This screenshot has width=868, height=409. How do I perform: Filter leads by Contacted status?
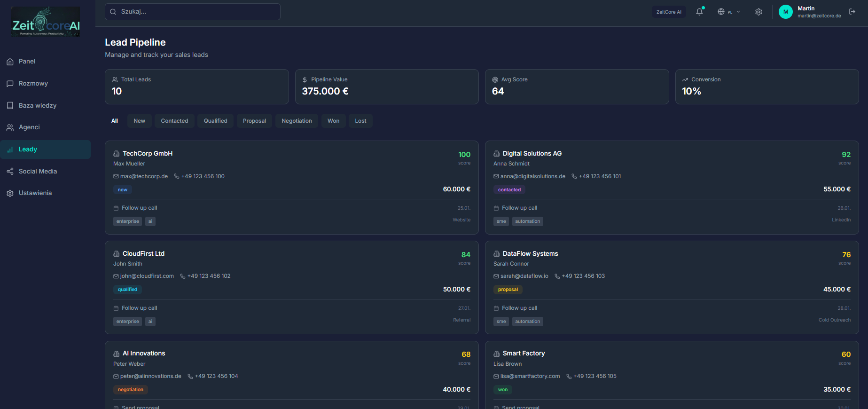[174, 121]
